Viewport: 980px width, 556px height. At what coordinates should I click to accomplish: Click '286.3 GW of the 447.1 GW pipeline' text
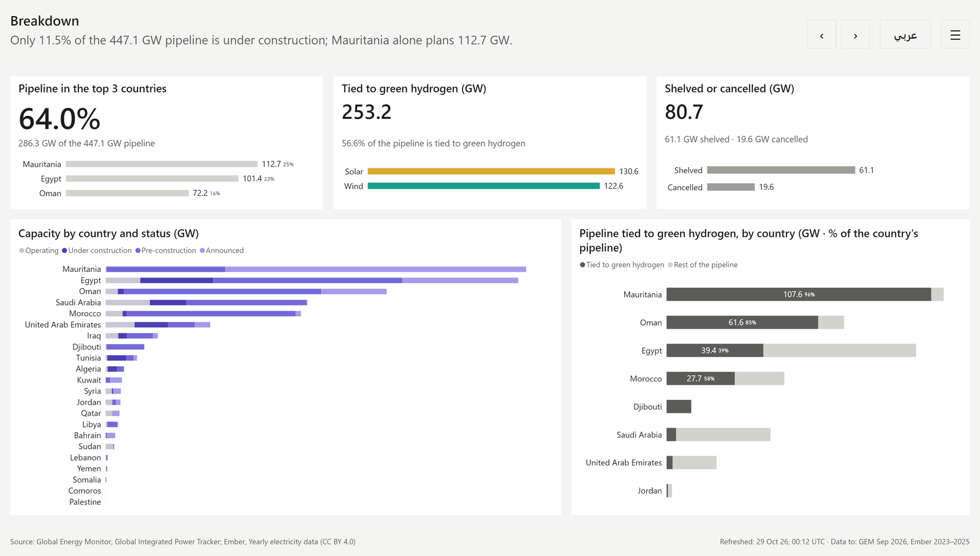pos(86,143)
